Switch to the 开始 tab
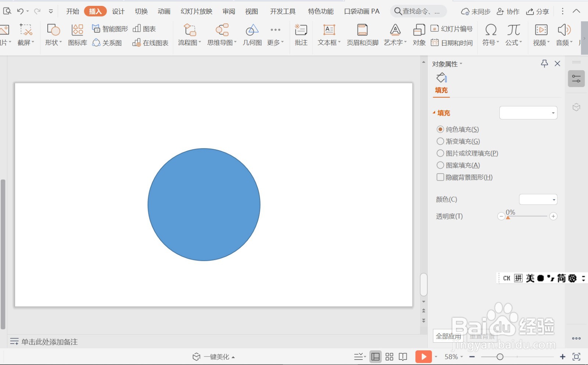 tap(72, 11)
